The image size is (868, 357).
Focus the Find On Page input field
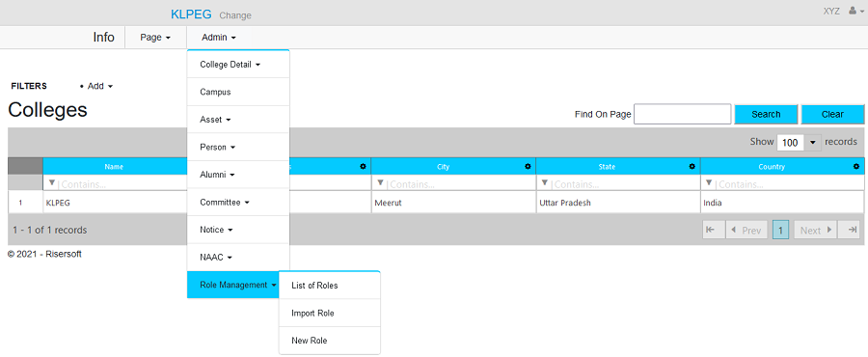click(x=683, y=114)
